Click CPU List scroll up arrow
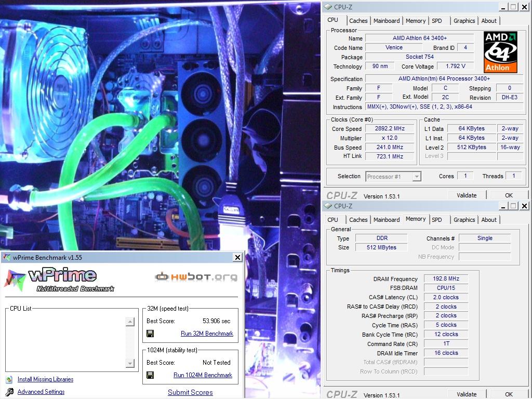Screen dimensions: 532x399 [x=130, y=322]
